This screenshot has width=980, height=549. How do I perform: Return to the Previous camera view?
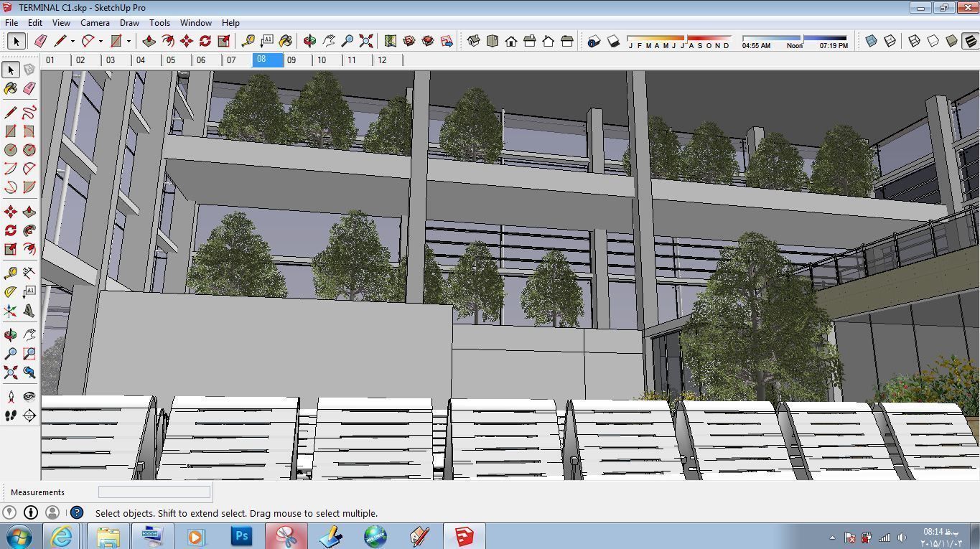click(x=29, y=372)
